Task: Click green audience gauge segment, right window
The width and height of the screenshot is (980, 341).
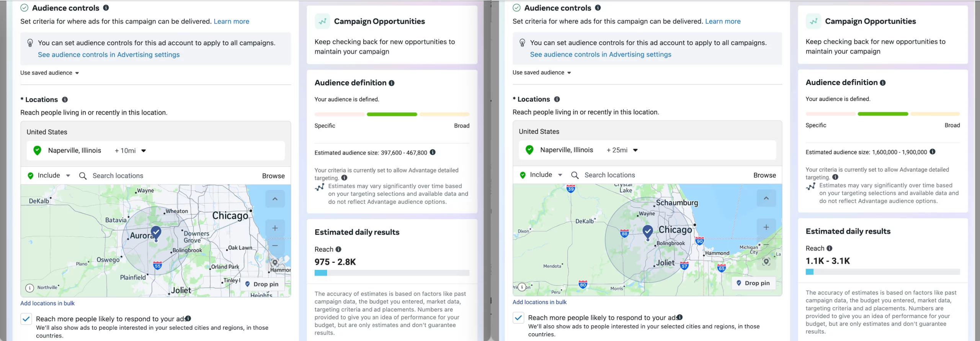Action: tap(883, 114)
